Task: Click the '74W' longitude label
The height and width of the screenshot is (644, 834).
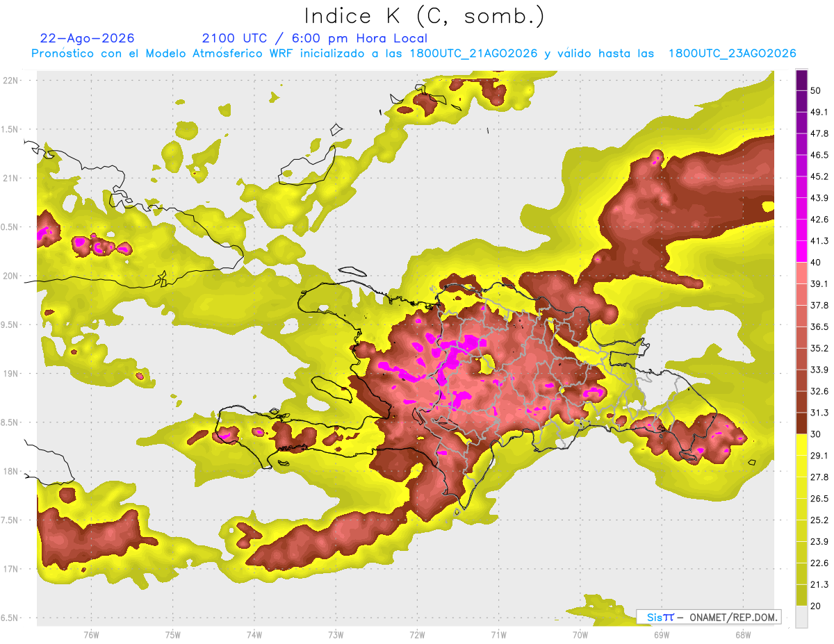Action: tap(254, 635)
